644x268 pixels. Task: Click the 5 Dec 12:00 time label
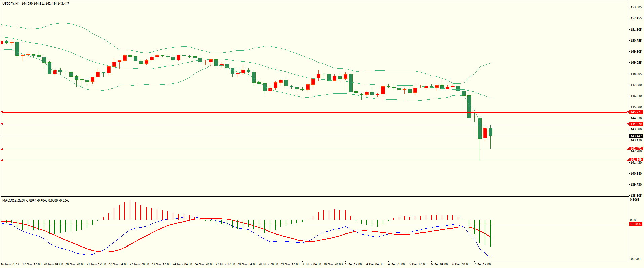[417, 264]
